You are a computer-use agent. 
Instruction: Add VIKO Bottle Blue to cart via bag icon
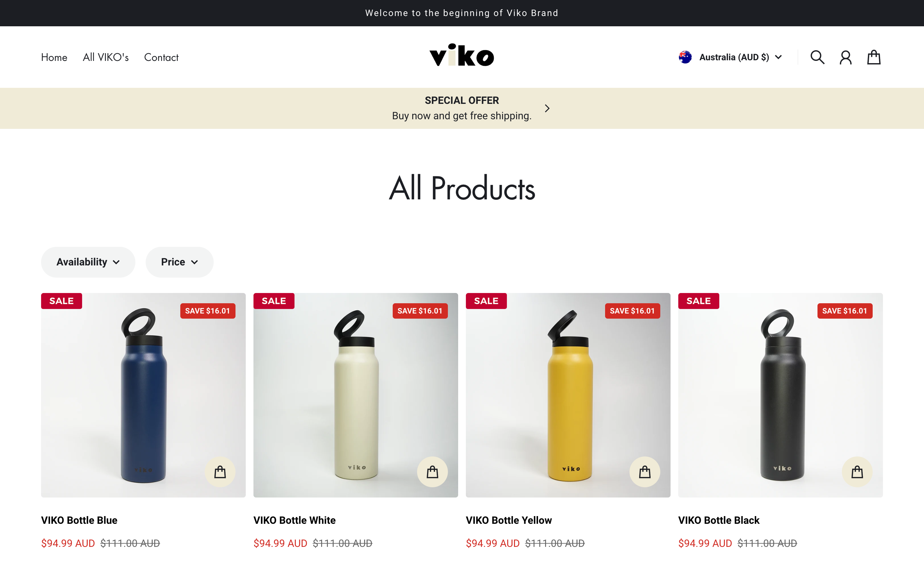point(219,472)
